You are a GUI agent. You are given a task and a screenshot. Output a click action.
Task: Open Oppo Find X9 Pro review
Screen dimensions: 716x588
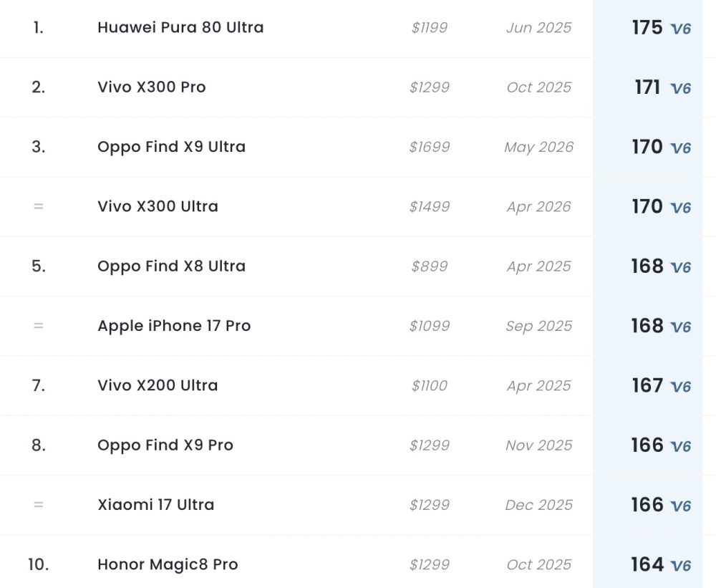(165, 445)
